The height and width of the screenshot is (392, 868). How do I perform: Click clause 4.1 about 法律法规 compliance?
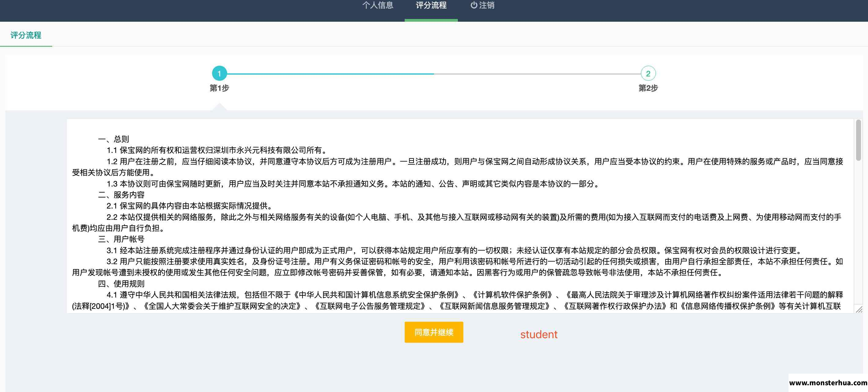(x=458, y=300)
